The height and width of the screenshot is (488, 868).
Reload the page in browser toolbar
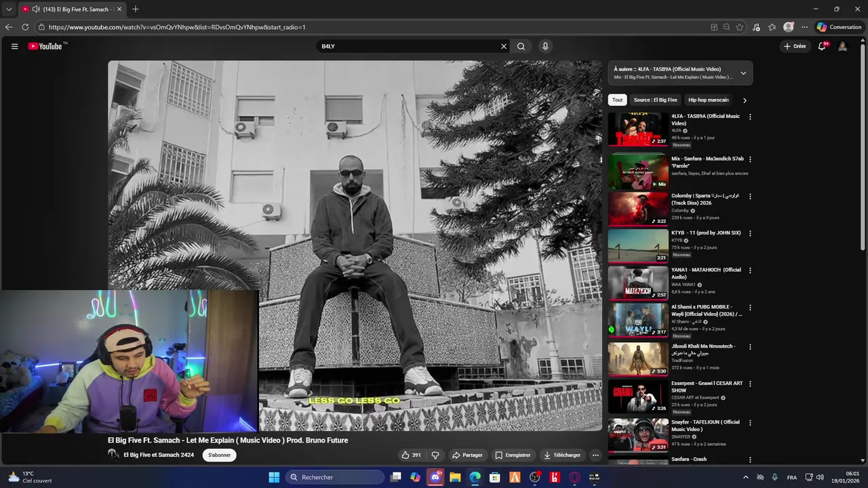(25, 27)
